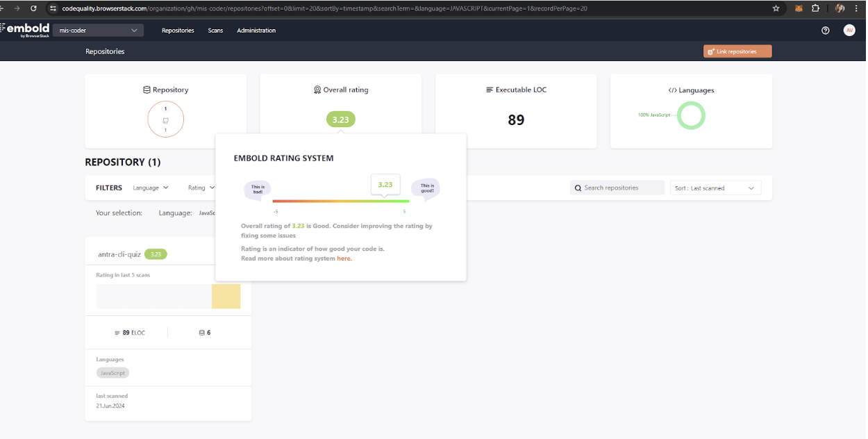The height and width of the screenshot is (439, 868).
Task: Open the Scans menu
Action: click(215, 31)
